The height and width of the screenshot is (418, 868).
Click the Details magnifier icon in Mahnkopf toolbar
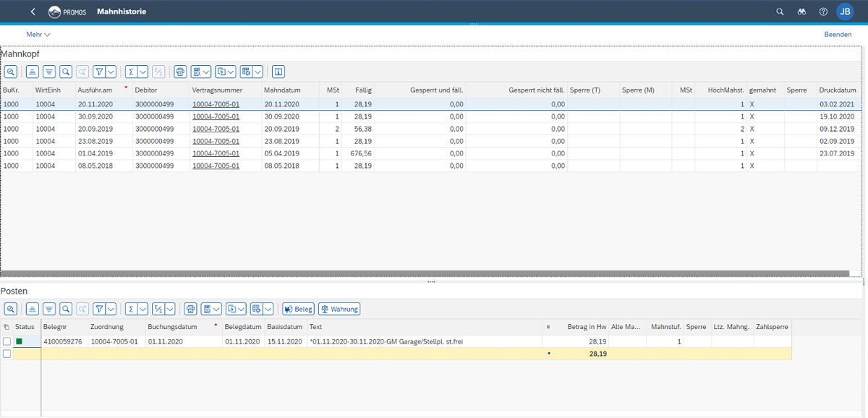[11, 72]
